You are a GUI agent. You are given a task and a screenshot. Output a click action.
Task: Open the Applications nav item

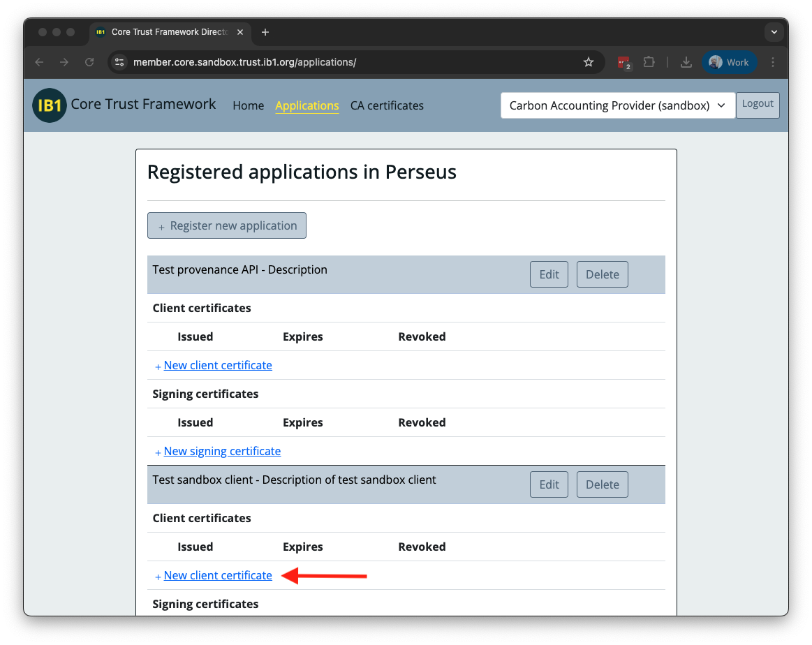307,105
